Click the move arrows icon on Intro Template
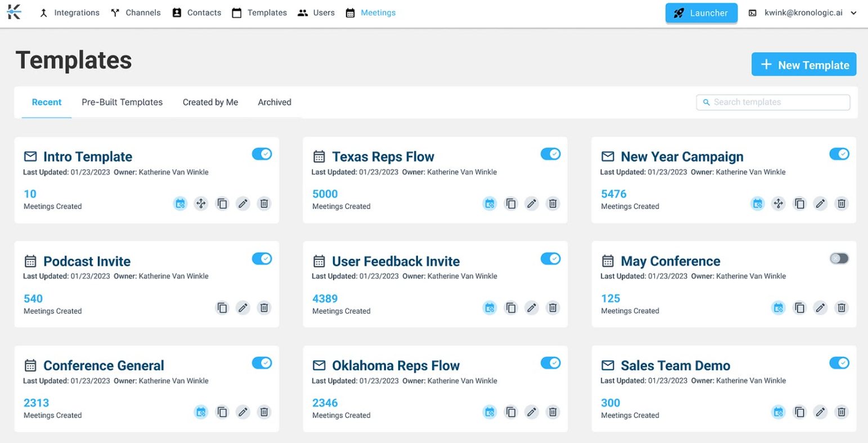 click(x=201, y=204)
